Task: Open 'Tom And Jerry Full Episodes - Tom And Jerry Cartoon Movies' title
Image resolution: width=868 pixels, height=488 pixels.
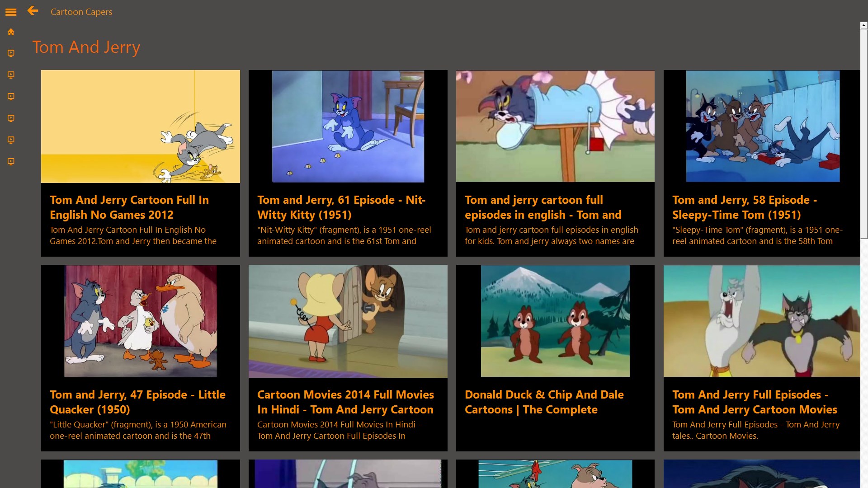Action: [755, 402]
